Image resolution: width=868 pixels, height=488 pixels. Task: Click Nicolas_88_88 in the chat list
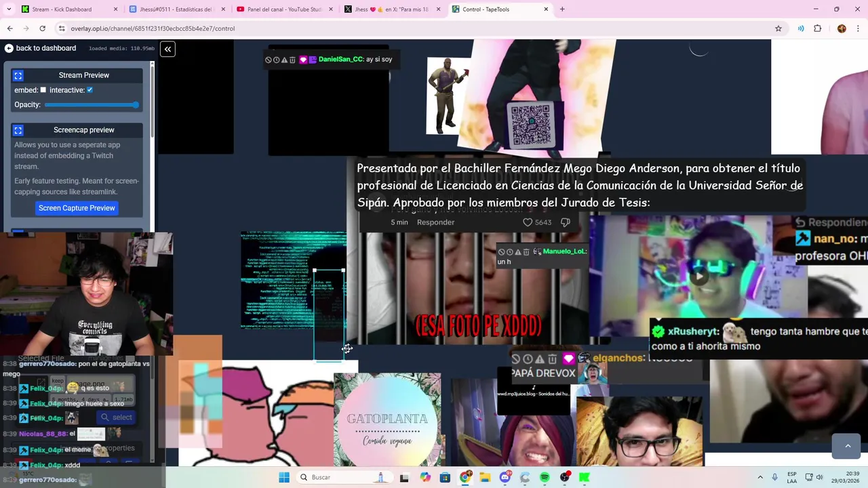tap(43, 434)
